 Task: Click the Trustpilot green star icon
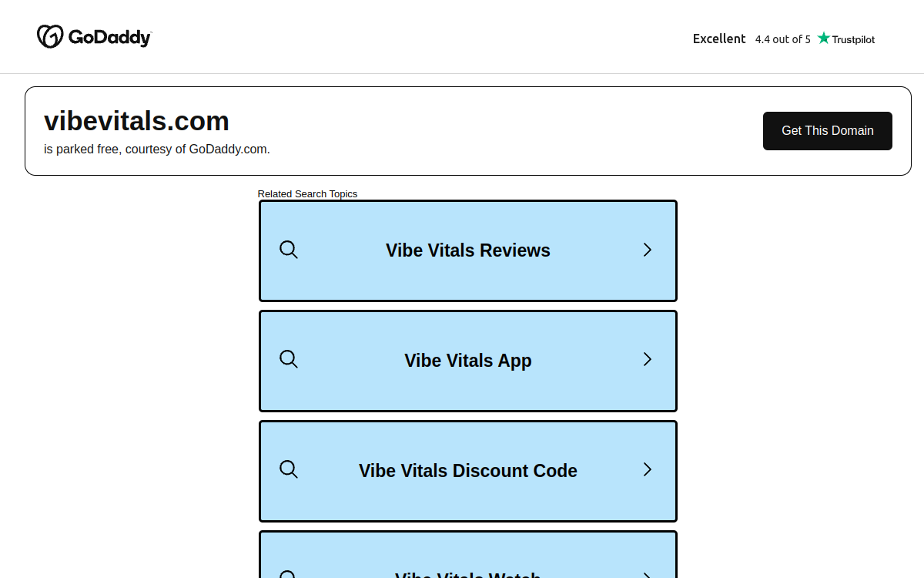pyautogui.click(x=824, y=38)
